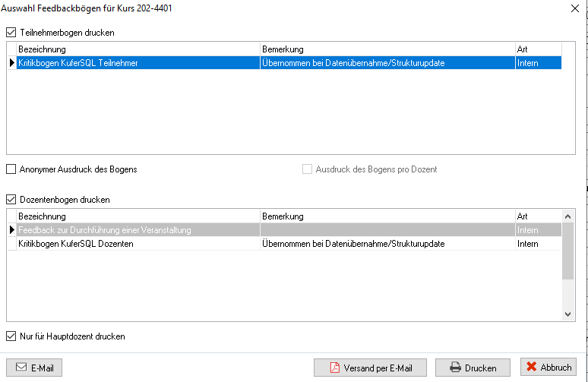Click Intern cell of Kritikbogen KuferSQL Dozenten

click(539, 244)
